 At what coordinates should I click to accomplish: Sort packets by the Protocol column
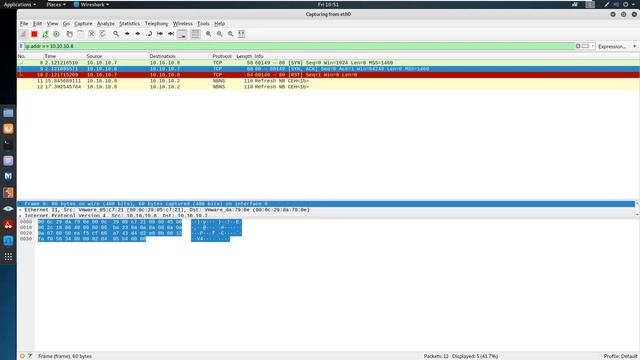click(222, 56)
